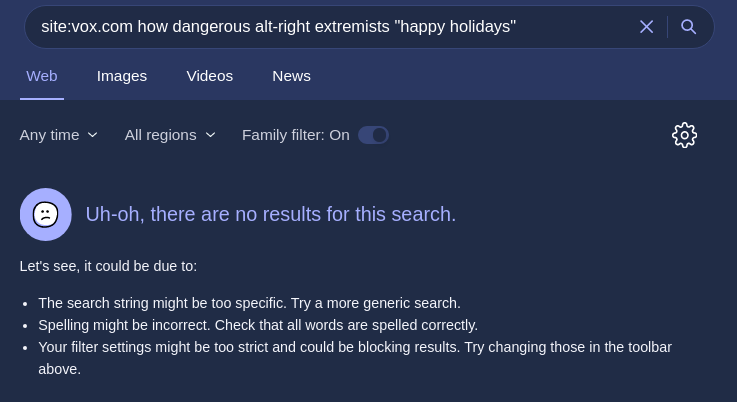Expand the Any time filter dropdown
The image size is (737, 402).
[x=59, y=135]
